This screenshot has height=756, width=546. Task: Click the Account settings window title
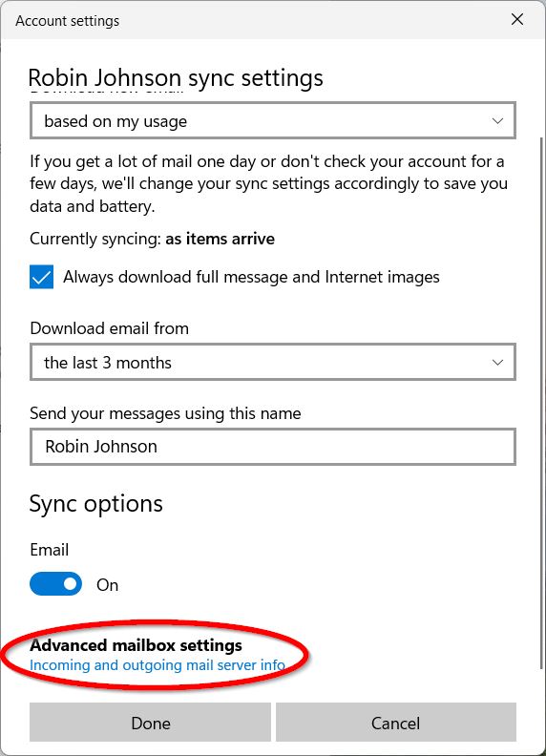pyautogui.click(x=67, y=21)
